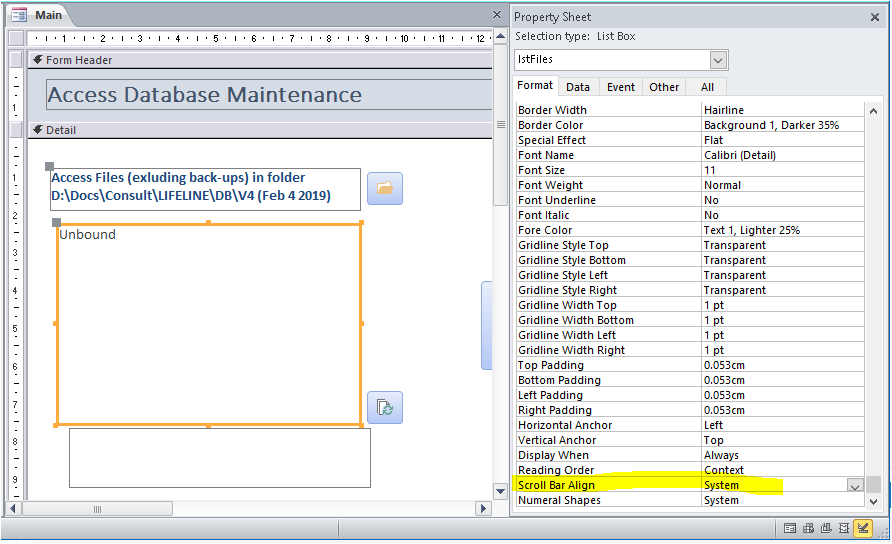This screenshot has height=544, width=892.
Task: Select the Unbound list box control
Action: coord(209,324)
